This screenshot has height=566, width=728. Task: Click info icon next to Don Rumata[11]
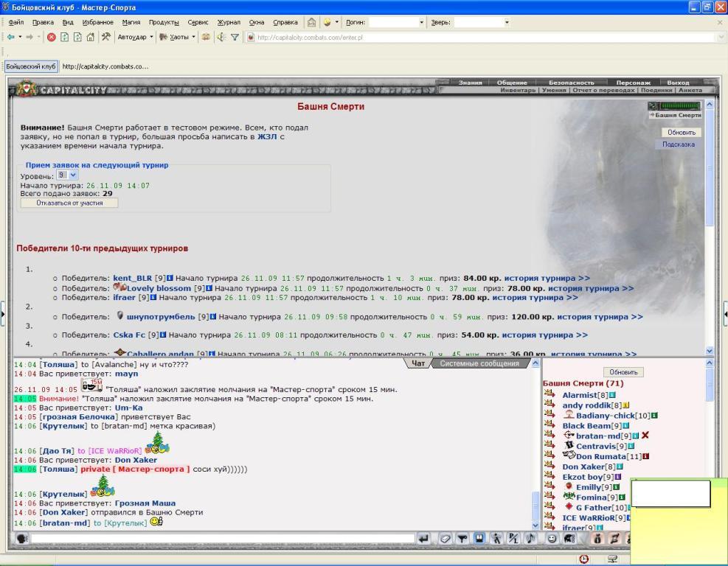(x=645, y=456)
